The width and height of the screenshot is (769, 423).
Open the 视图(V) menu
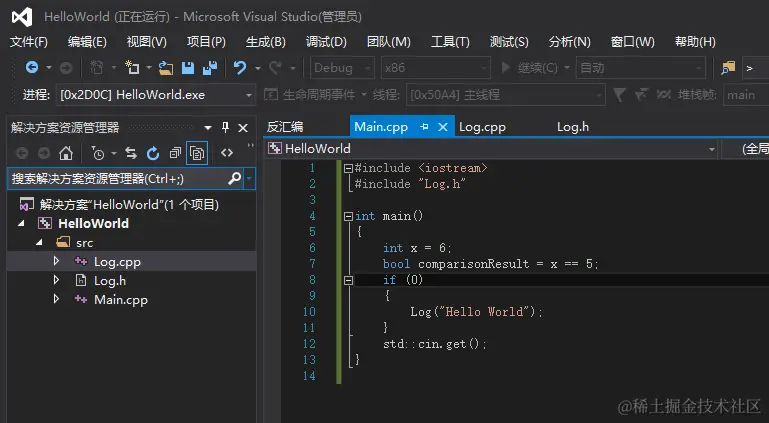coord(147,42)
